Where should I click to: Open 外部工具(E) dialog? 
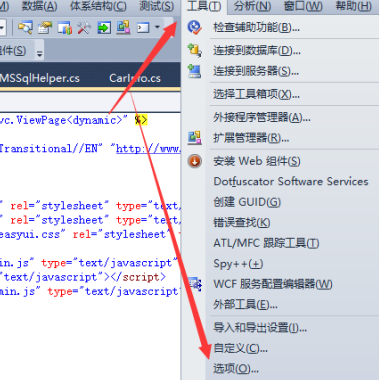245,304
